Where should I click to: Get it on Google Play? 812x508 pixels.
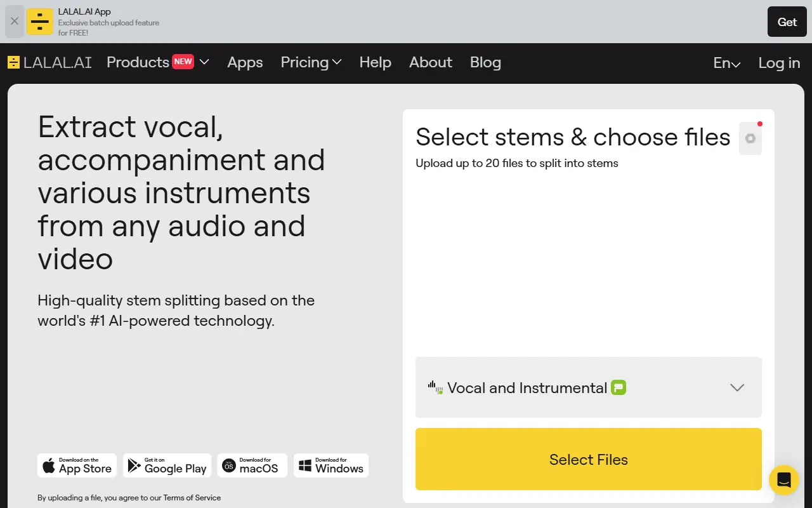click(x=167, y=465)
